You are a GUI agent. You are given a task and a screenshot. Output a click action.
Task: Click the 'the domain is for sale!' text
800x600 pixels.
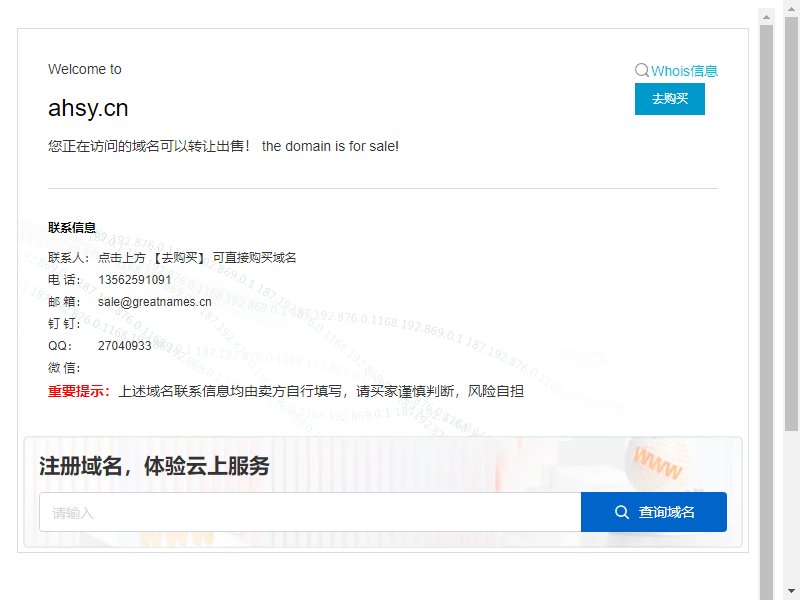pyautogui.click(x=330, y=146)
